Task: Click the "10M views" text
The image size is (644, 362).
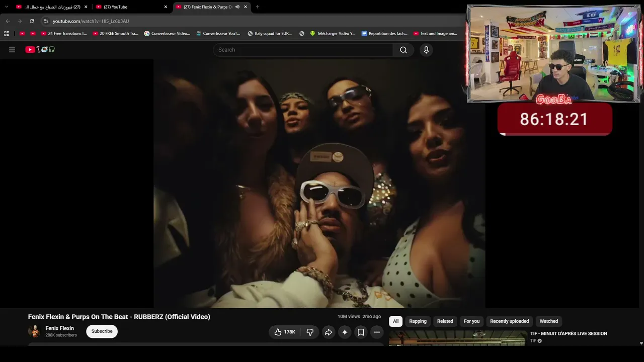Action: point(349,317)
